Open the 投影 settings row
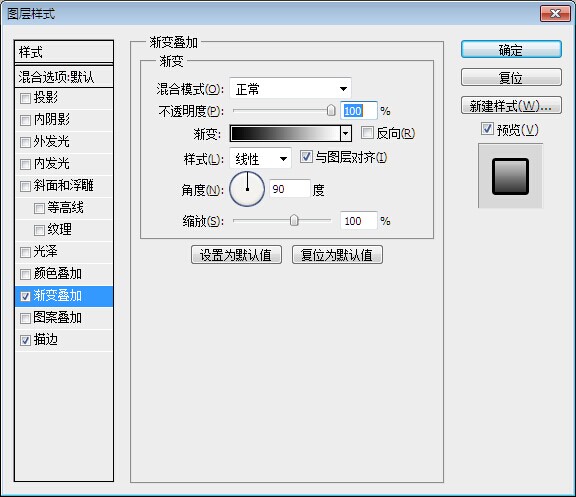Image resolution: width=576 pixels, height=497 pixels. tap(64, 98)
